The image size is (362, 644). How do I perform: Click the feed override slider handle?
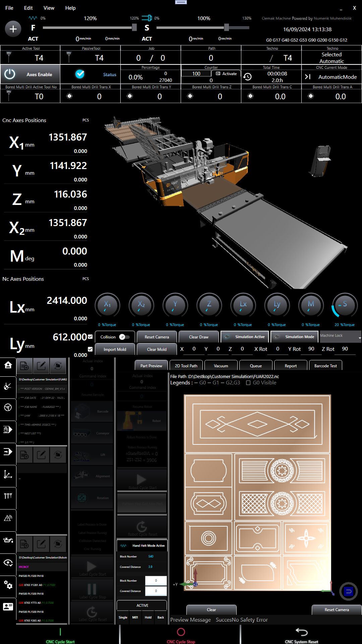[134, 28]
